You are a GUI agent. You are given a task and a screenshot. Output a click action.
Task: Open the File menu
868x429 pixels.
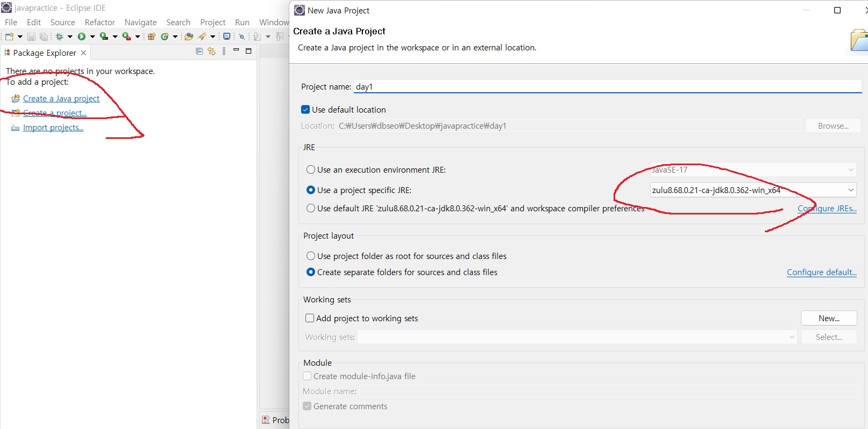click(11, 22)
